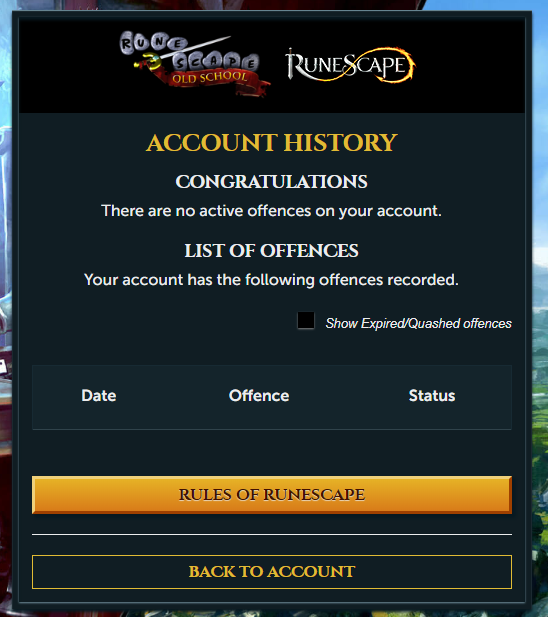The image size is (548, 617).
Task: Click the white divider line above Back to Account
Action: [x=272, y=534]
